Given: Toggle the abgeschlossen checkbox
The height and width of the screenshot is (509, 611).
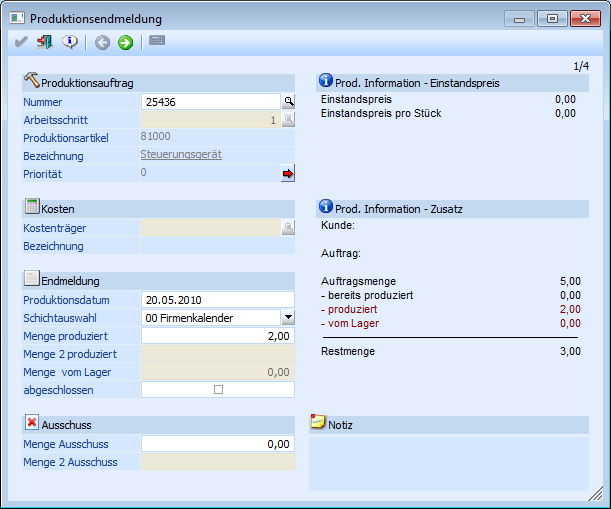Looking at the screenshot, I should point(218,390).
